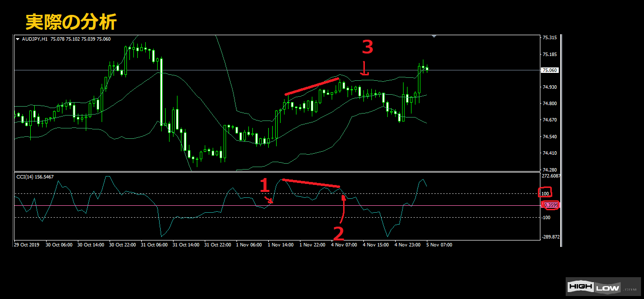Screen dimensions: 644x299
Task: Click the red circled 0.3599 level label
Action: (x=550, y=205)
